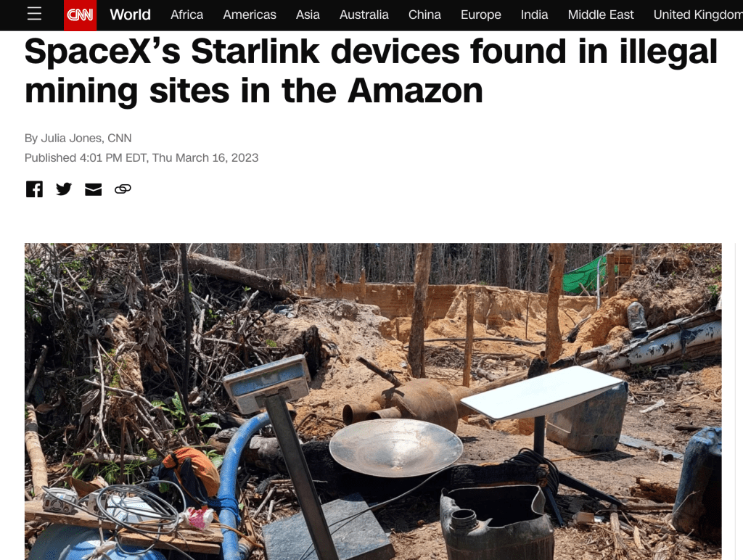
Task: Click the Starlink mining site photo
Action: [373, 401]
